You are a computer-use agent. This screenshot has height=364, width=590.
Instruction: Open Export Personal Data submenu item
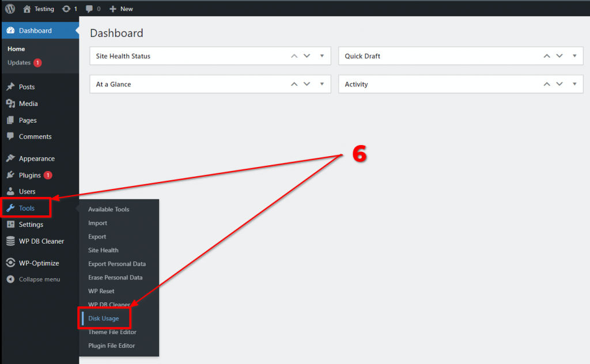117,264
